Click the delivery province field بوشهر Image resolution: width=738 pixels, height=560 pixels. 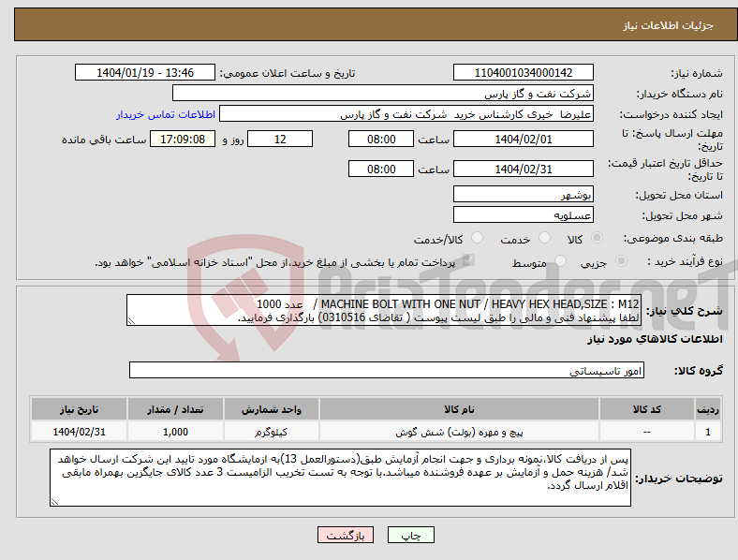[524, 195]
